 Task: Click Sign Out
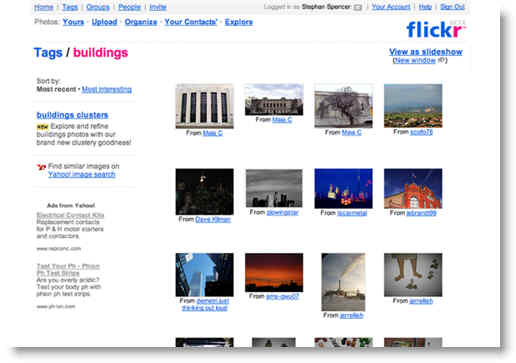(452, 7)
